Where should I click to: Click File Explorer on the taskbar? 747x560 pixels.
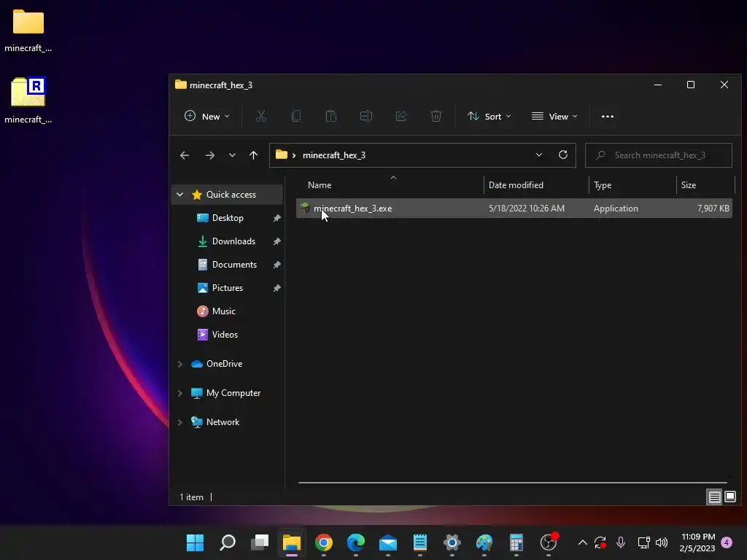coord(292,542)
